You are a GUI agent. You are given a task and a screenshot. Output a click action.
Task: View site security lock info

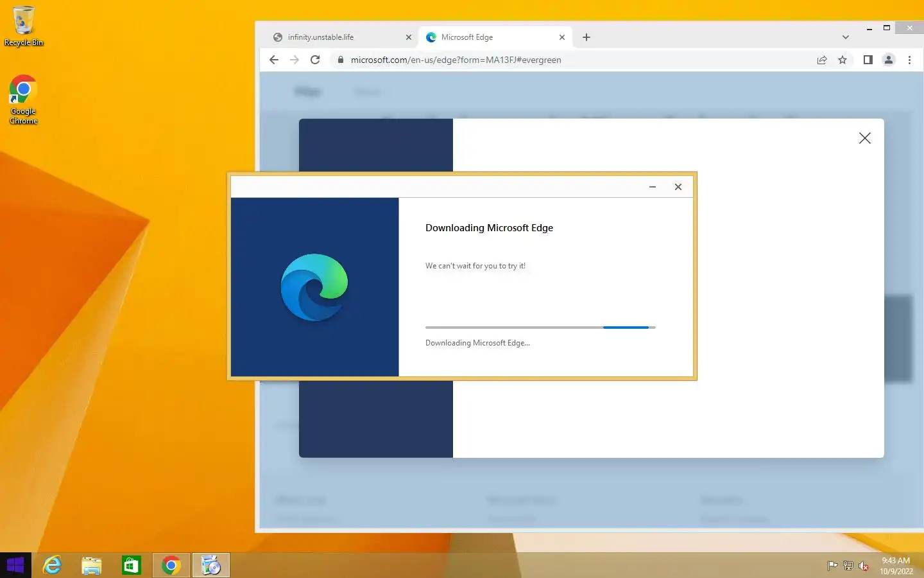340,60
